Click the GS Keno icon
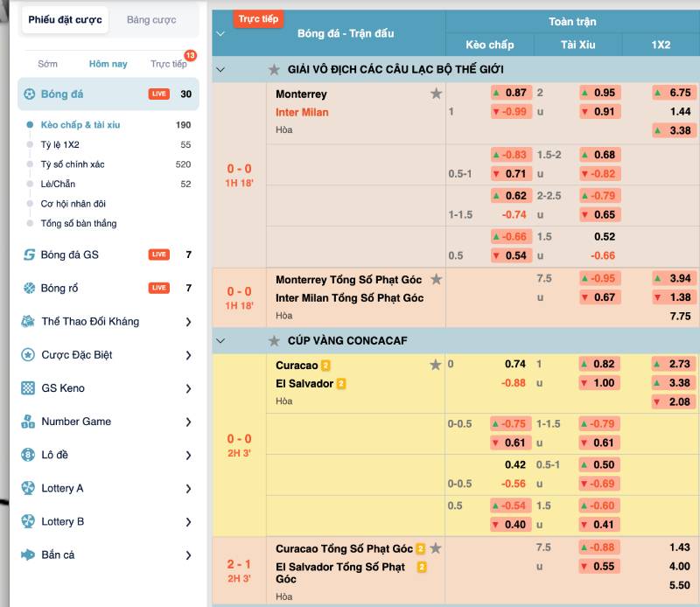Viewport: 700px width, 607px height. tap(29, 388)
